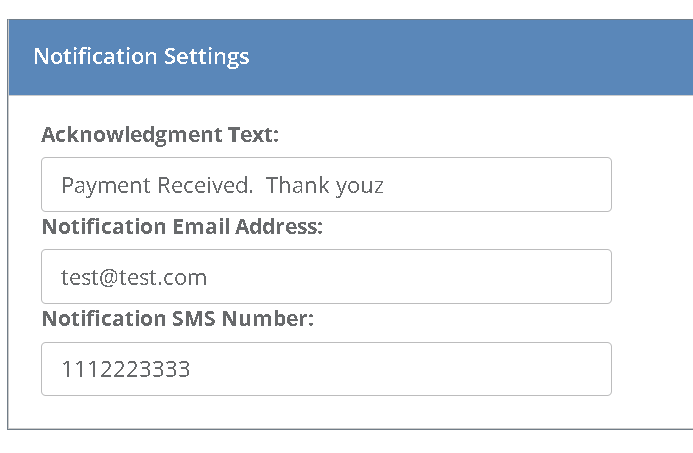Click the number 1112223333 in SMS field
This screenshot has width=693, height=453.
tap(126, 370)
